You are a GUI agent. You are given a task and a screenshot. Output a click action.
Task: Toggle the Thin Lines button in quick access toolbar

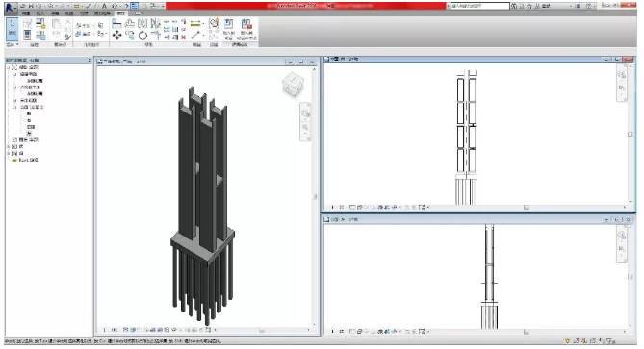135,6
